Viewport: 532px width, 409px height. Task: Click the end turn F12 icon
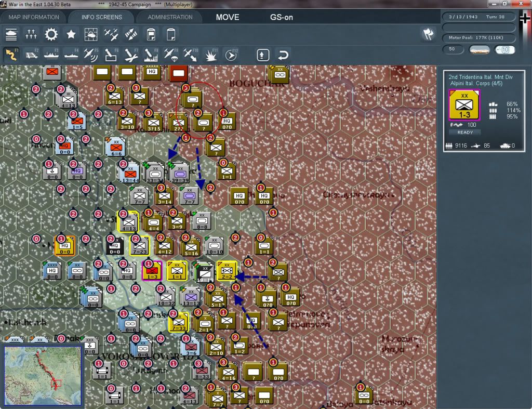pyautogui.click(x=231, y=55)
